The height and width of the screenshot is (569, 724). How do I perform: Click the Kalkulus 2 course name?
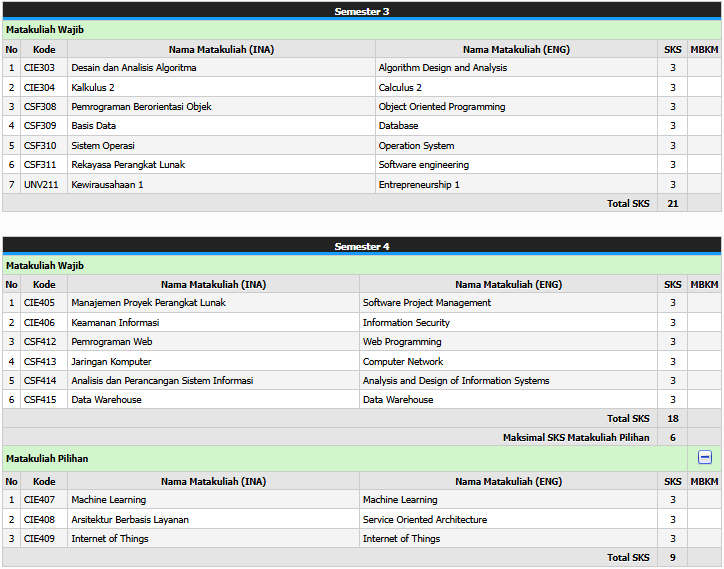coord(95,88)
